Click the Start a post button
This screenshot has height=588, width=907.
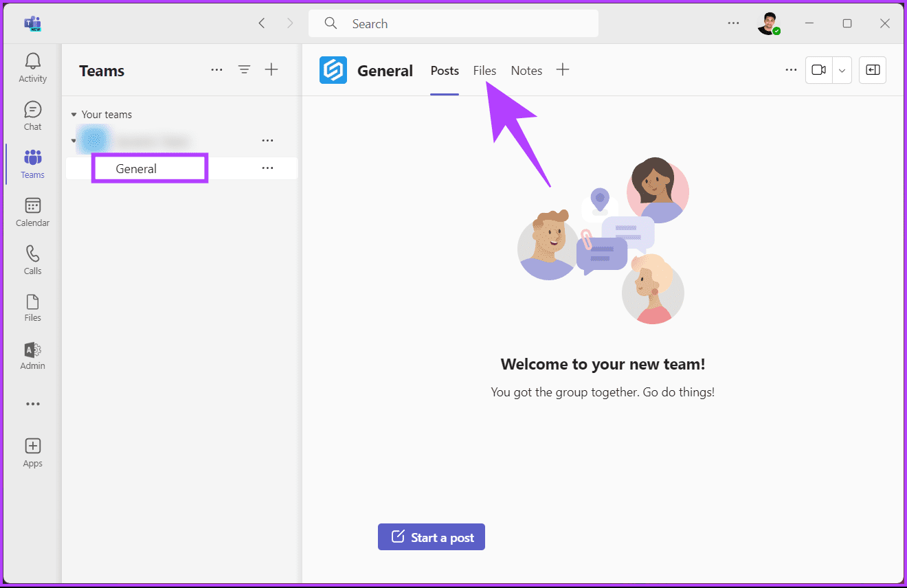(x=432, y=537)
